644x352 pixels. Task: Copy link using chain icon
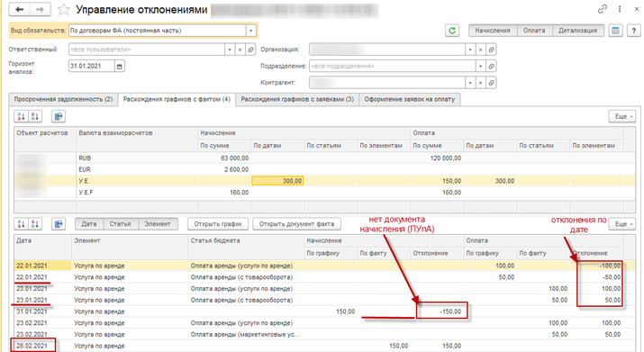pyautogui.click(x=602, y=9)
